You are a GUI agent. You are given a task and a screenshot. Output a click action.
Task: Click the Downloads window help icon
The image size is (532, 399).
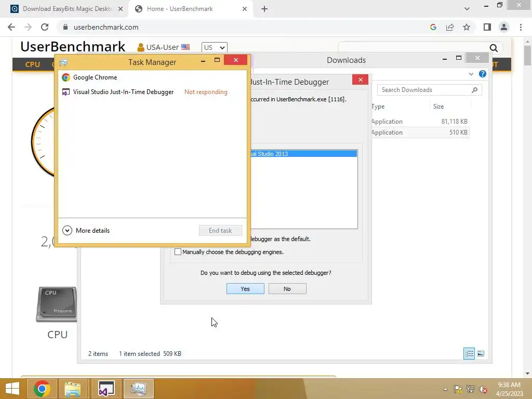click(483, 74)
